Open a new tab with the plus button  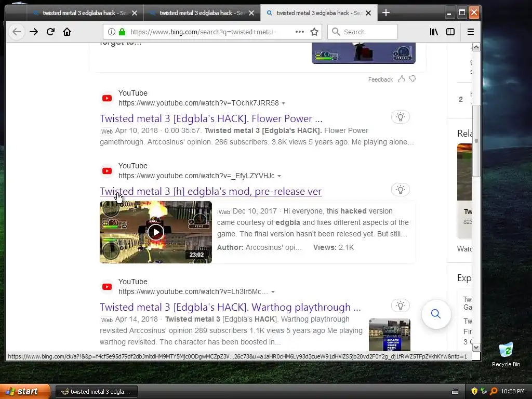point(386,13)
